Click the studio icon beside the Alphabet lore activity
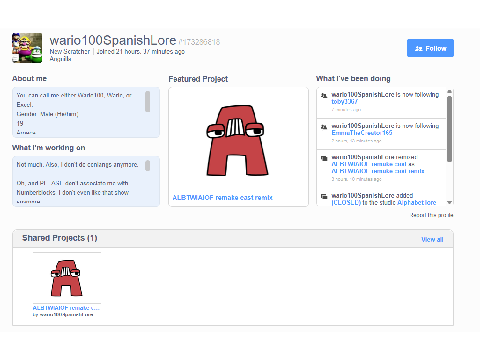Screen dimensions: 480x360 [x=324, y=196]
